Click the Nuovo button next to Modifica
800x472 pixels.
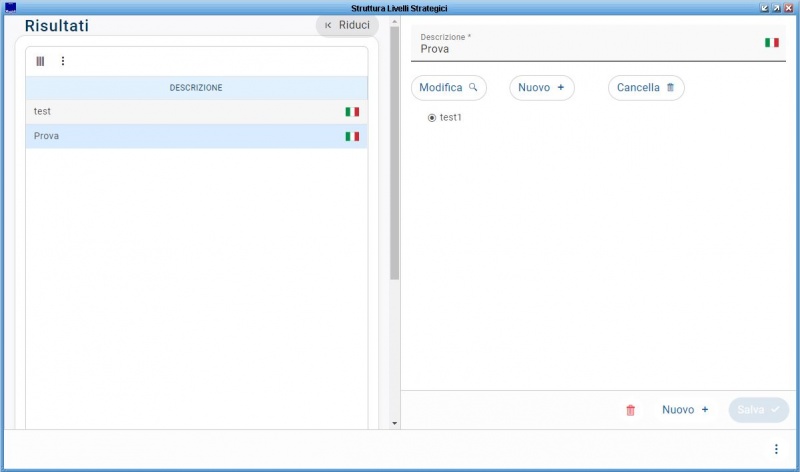(541, 88)
